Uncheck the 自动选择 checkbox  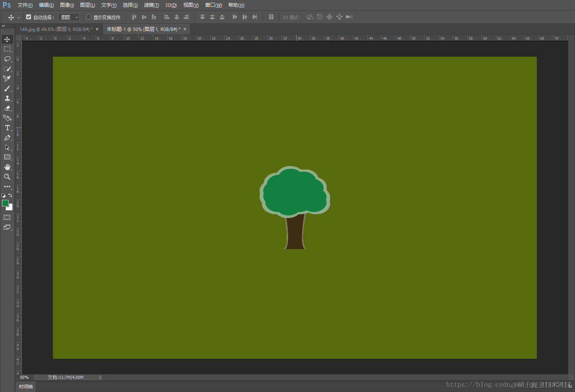pyautogui.click(x=28, y=17)
